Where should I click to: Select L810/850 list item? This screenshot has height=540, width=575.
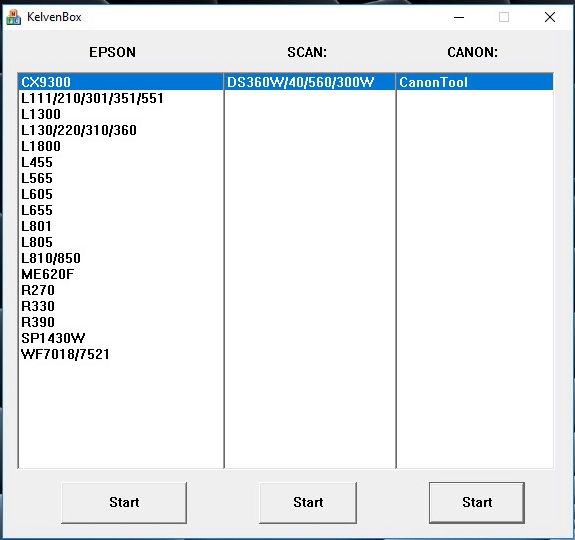(121, 258)
